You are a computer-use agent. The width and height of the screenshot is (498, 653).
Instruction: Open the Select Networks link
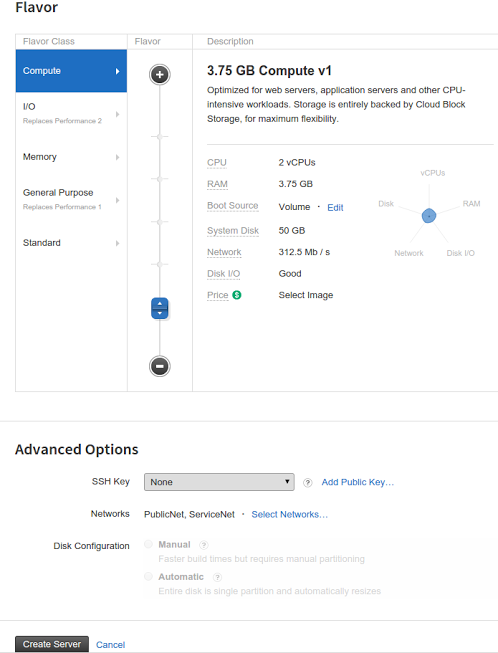(x=289, y=514)
